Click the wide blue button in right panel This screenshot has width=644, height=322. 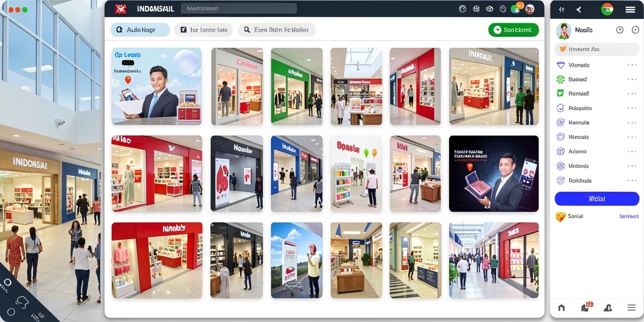597,199
